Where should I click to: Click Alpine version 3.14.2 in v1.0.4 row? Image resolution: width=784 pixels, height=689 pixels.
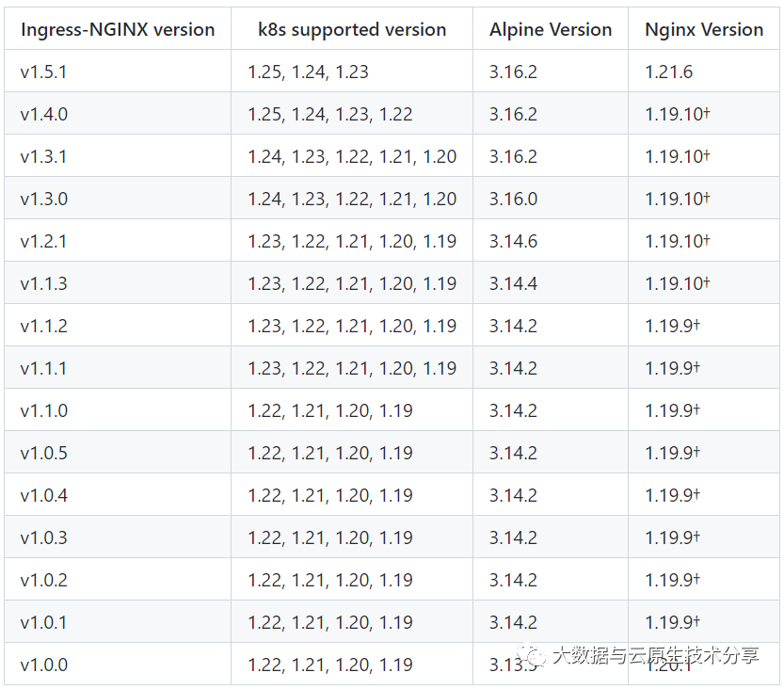(x=551, y=494)
